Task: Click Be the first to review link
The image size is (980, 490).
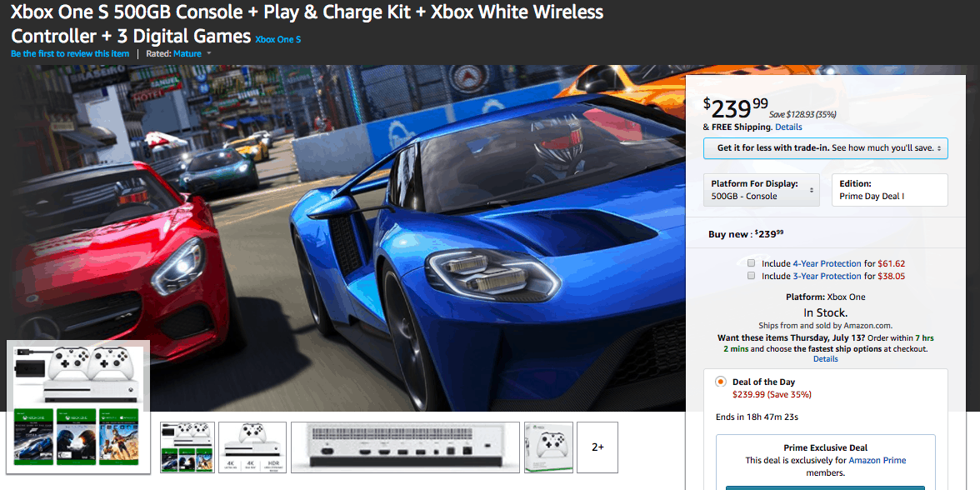Action: (x=70, y=53)
